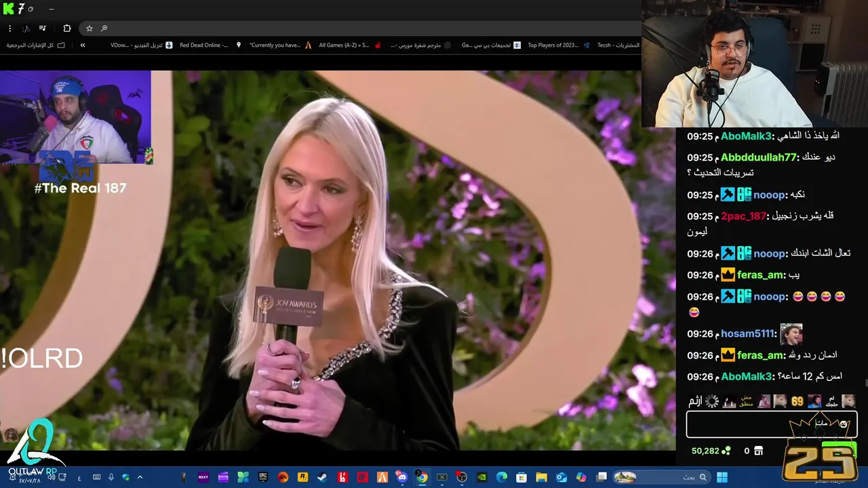The width and height of the screenshot is (868, 488).
Task: Click the zoom magnifier icon in address bar
Action: [104, 28]
